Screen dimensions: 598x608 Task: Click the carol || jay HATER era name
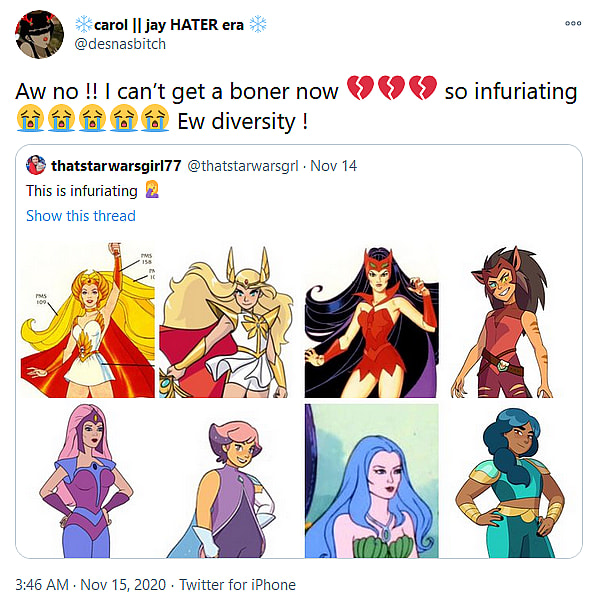click(171, 25)
